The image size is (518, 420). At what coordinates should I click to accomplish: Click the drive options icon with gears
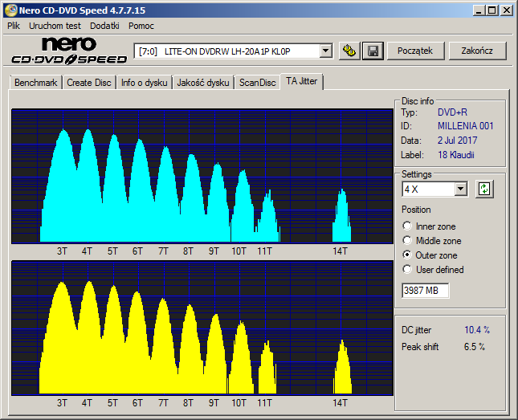pos(349,51)
